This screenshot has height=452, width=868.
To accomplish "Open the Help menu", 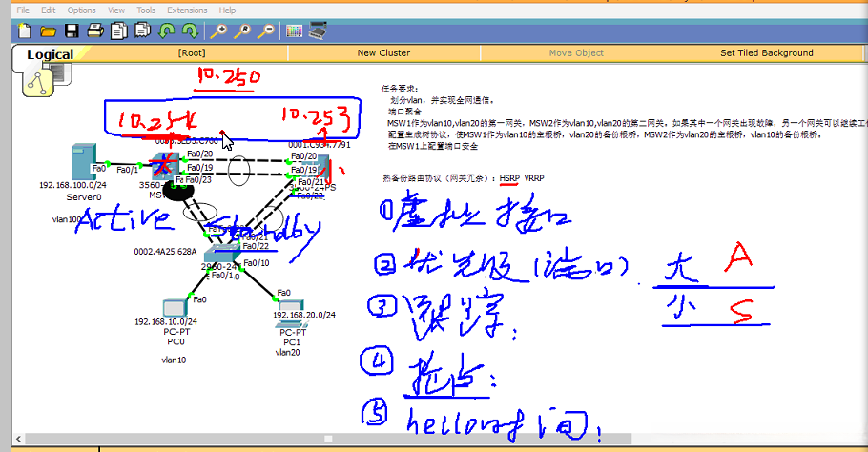I will pos(227,10).
